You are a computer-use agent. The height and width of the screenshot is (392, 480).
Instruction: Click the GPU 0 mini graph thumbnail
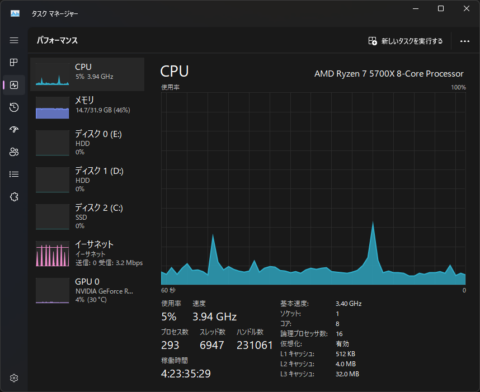52,292
